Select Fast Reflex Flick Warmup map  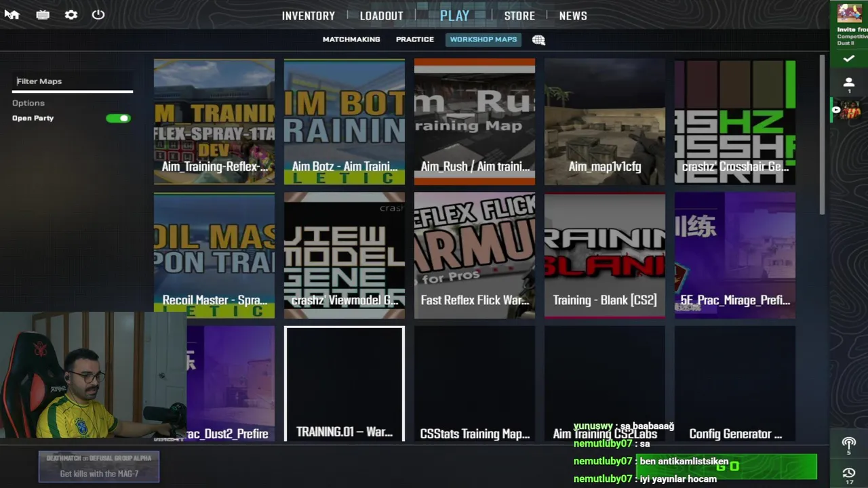pyautogui.click(x=475, y=256)
